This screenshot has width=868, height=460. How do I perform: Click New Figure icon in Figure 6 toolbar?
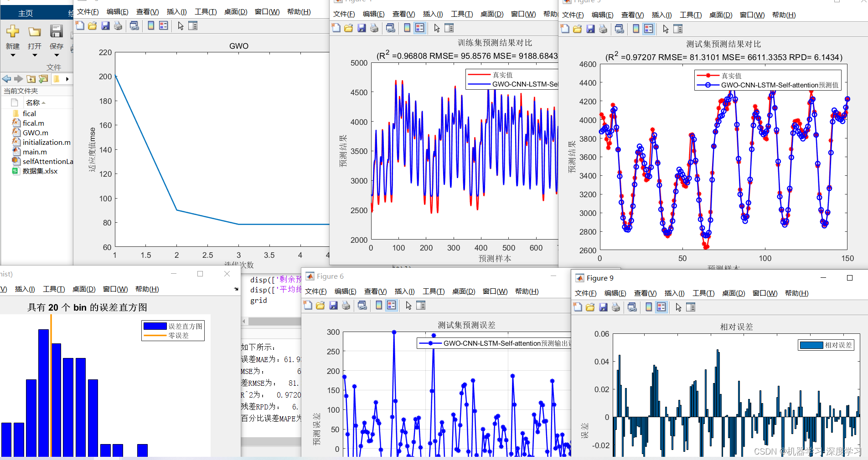click(308, 305)
